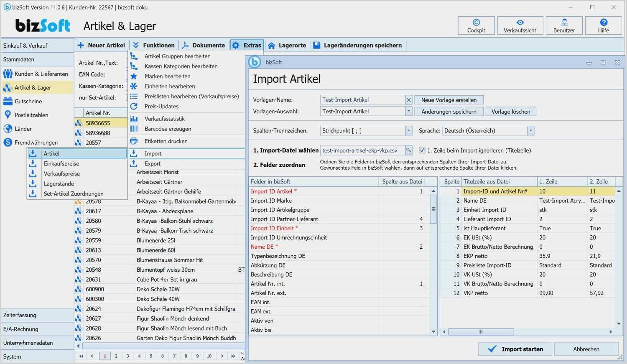Click the Hilfe question mark icon
Screen dimensions: 627x364
pyautogui.click(x=604, y=23)
